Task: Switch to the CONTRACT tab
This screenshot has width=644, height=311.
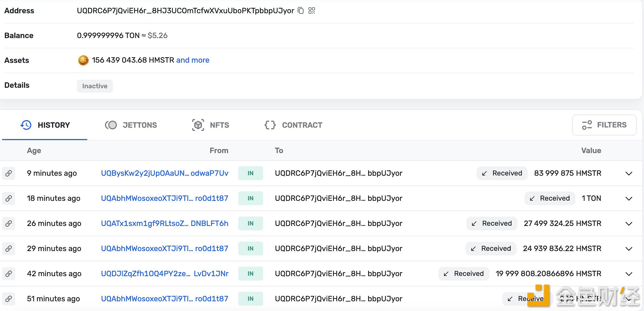Action: pyautogui.click(x=293, y=125)
